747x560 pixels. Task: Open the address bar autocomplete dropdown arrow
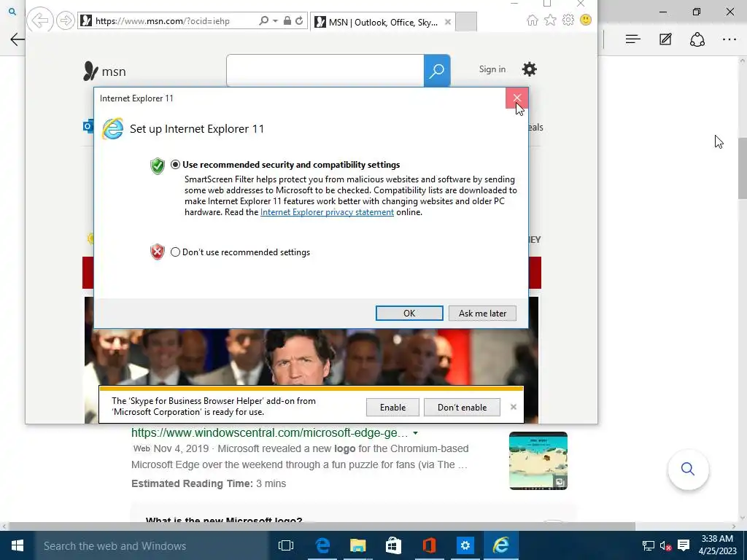point(275,21)
